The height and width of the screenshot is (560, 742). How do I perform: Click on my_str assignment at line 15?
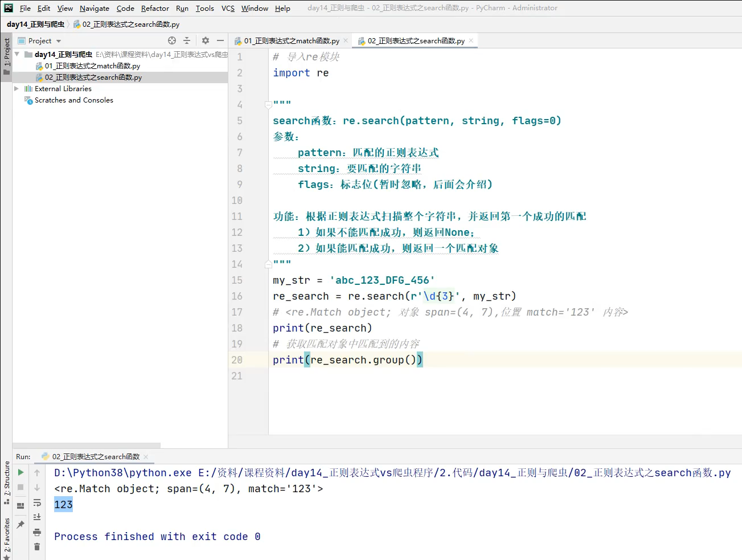coord(354,280)
